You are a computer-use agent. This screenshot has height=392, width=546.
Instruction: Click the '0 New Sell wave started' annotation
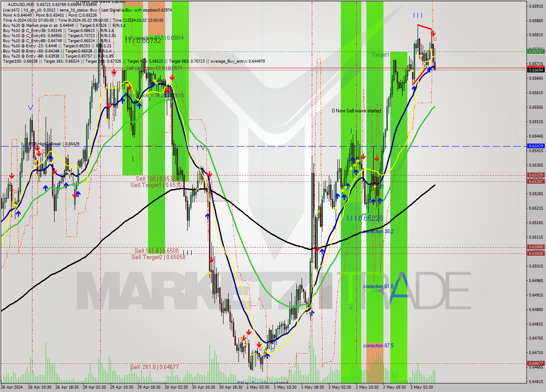click(x=357, y=111)
